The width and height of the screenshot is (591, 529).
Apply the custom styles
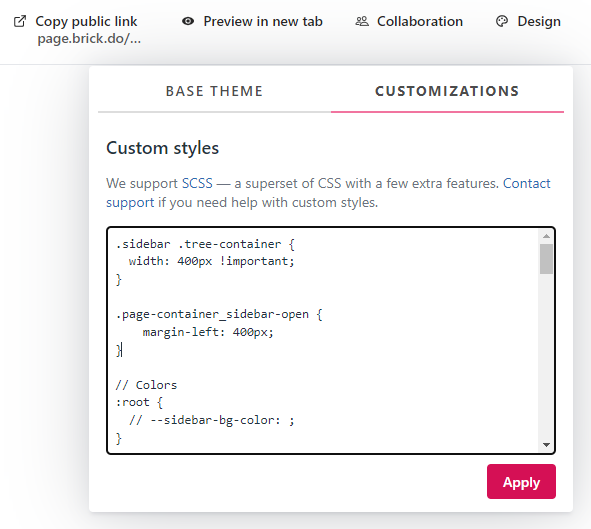(x=521, y=482)
